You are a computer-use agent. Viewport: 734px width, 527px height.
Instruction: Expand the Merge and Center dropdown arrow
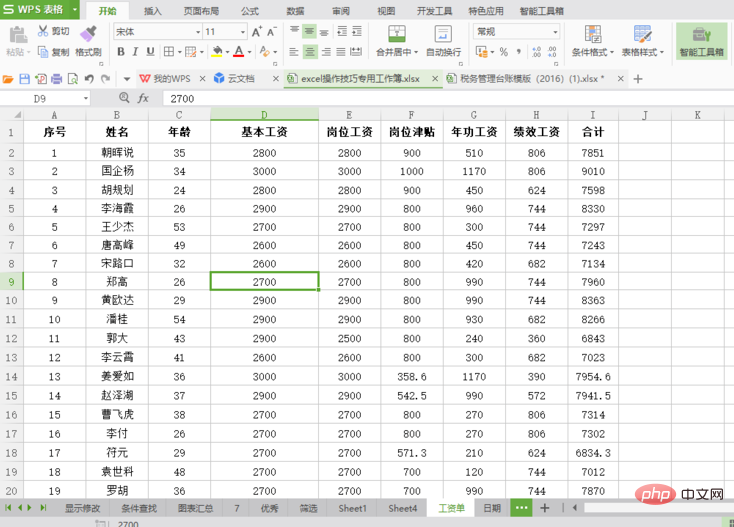(416, 52)
